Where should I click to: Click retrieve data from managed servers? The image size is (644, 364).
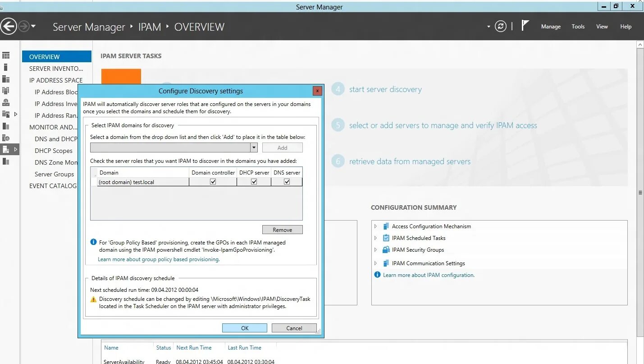coord(410,161)
